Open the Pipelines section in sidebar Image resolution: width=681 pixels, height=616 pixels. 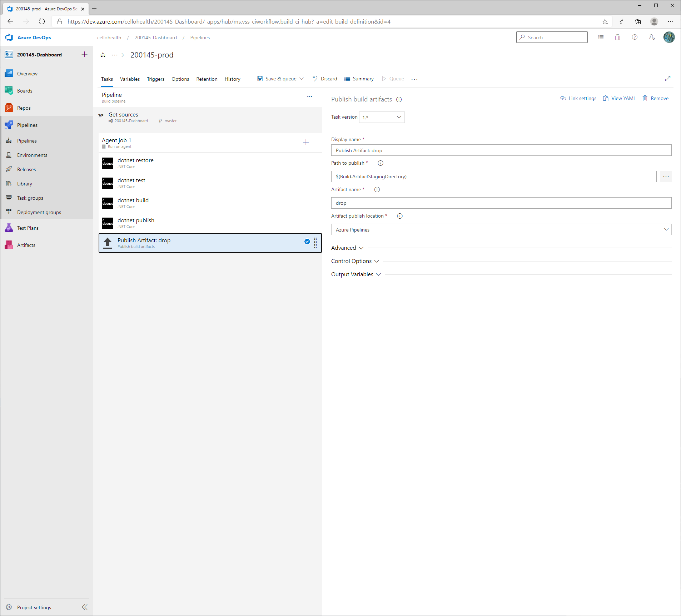27,125
